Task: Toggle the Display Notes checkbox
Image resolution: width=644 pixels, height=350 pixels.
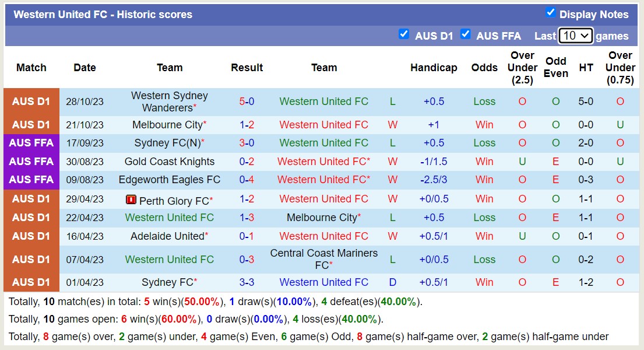Action: click(550, 12)
